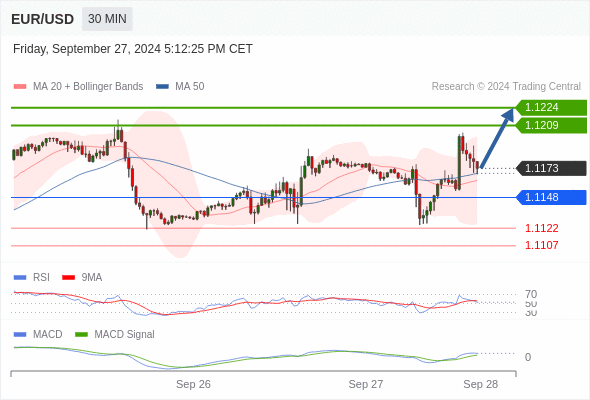The height and width of the screenshot is (400, 590).
Task: Select the 1.1224 resistance level tag
Action: (x=551, y=108)
